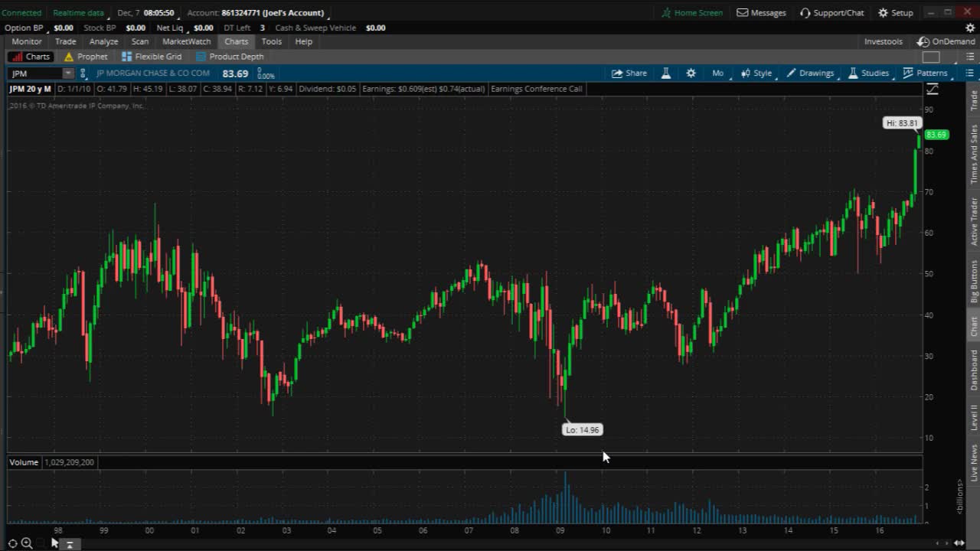Click the JPM 20 y M chart label
Image resolution: width=980 pixels, height=551 pixels.
click(x=30, y=89)
